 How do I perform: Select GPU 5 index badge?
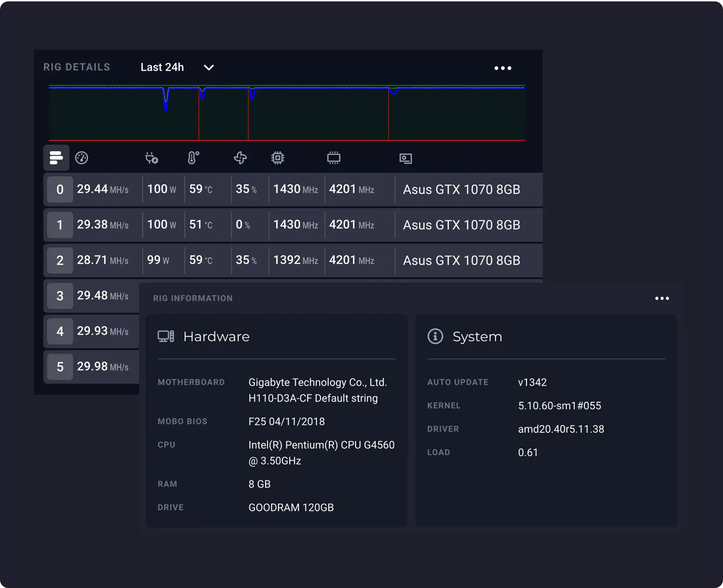(x=60, y=367)
